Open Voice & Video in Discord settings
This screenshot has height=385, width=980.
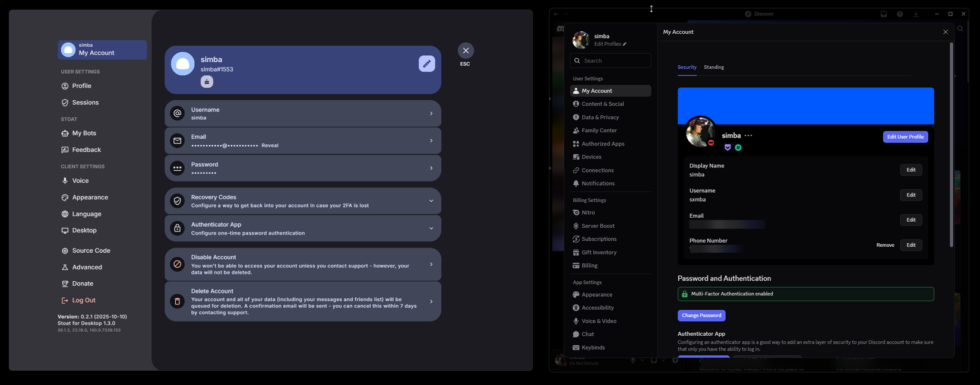click(x=611, y=322)
